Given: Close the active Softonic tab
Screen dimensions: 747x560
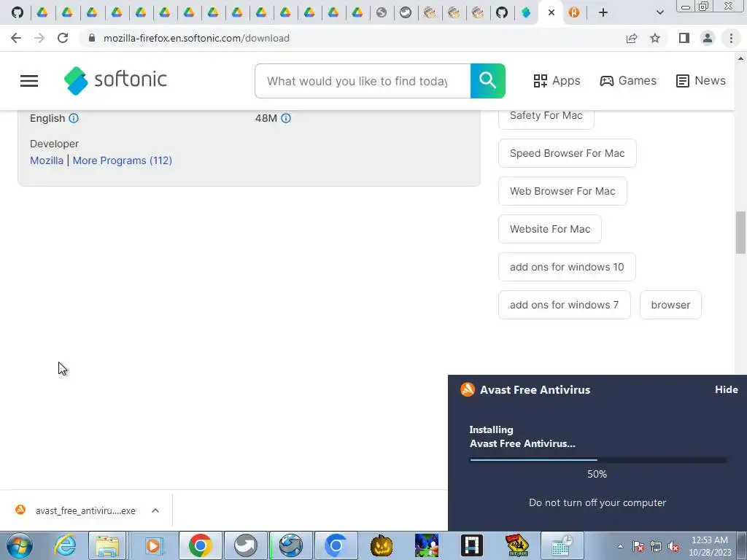Looking at the screenshot, I should pos(551,12).
